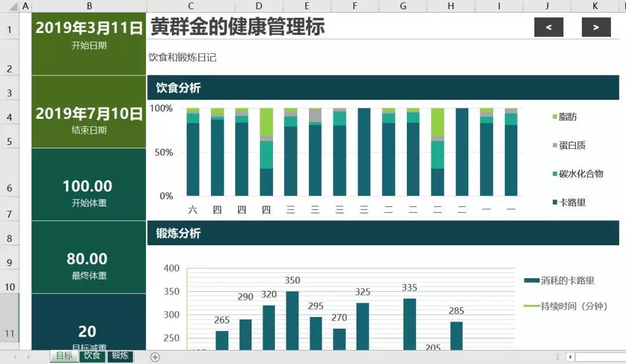
Task: Click the horizontal scrollbar left arrow
Action: pos(570,357)
